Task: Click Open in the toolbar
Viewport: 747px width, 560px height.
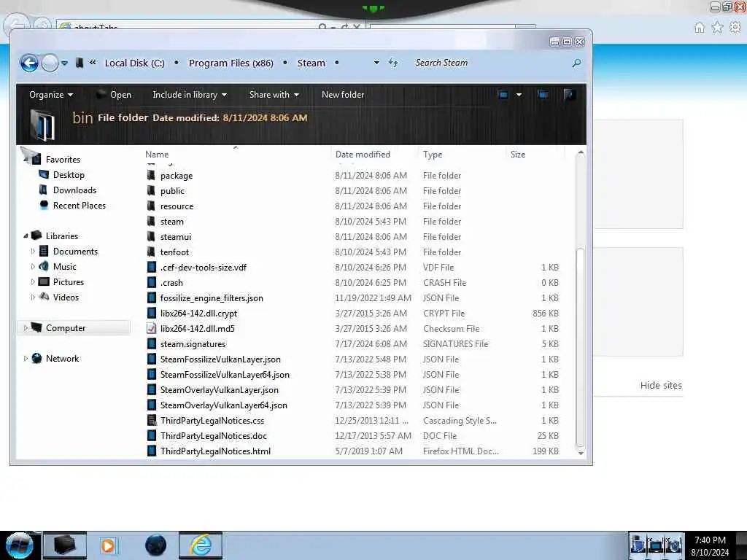Action: 114,95
